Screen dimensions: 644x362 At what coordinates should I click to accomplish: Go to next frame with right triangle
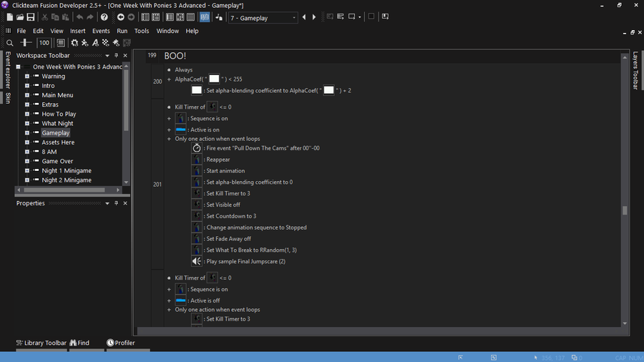click(314, 17)
